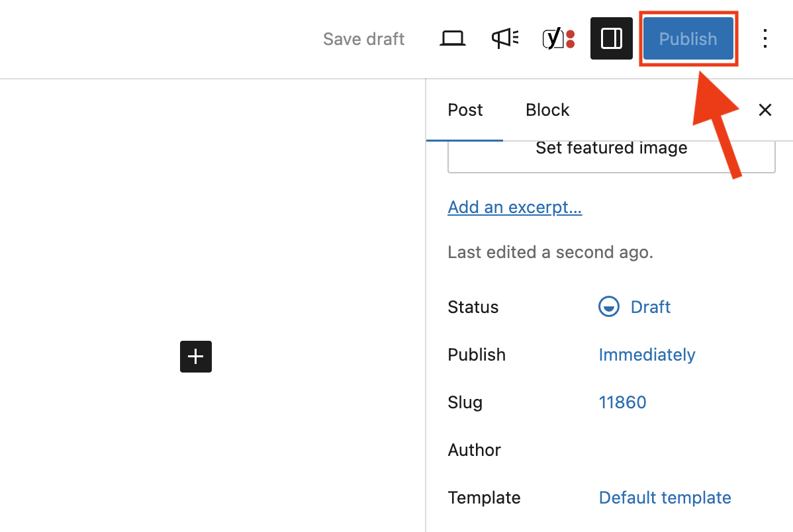Open the Default template selector
793x532 pixels.
pos(665,498)
